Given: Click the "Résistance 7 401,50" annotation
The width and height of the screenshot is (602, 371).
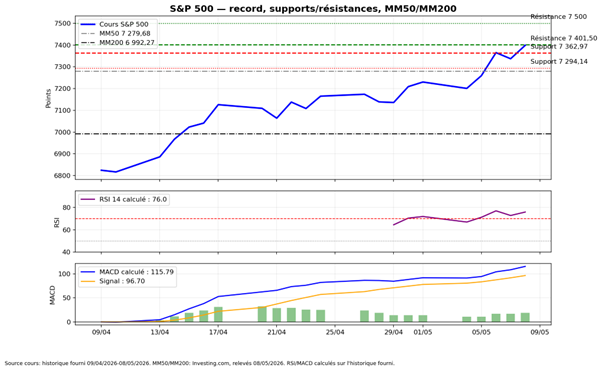Looking at the screenshot, I should click(564, 38).
